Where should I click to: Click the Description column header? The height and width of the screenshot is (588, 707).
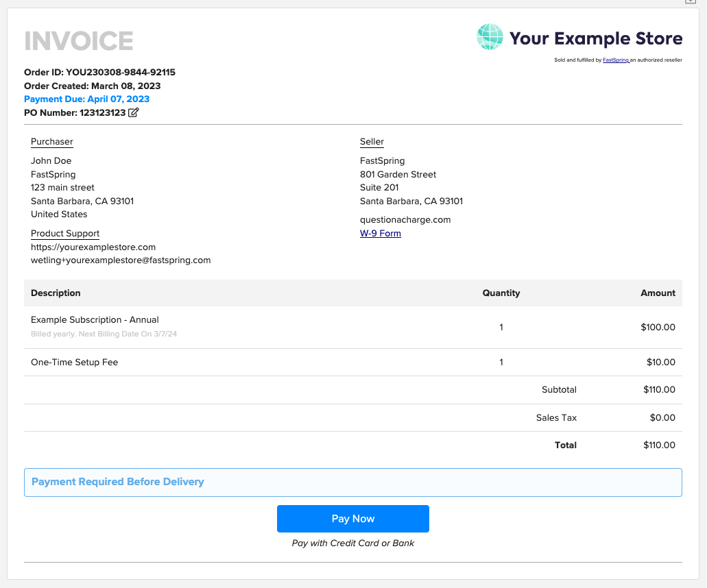coord(56,293)
